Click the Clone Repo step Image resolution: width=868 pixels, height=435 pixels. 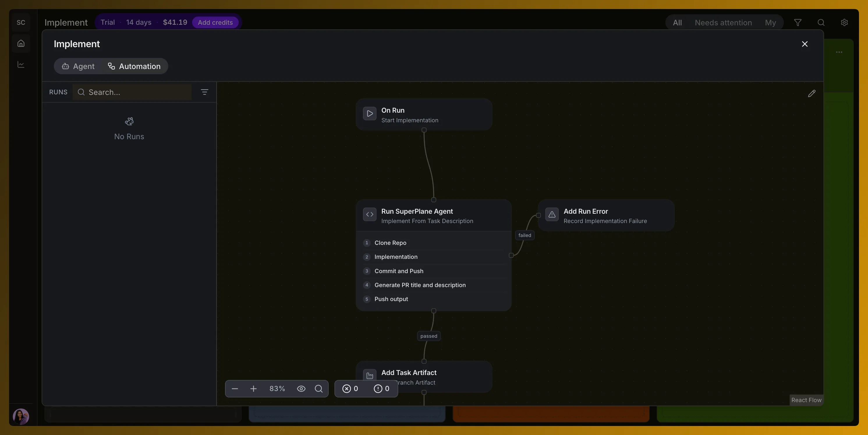[434, 243]
